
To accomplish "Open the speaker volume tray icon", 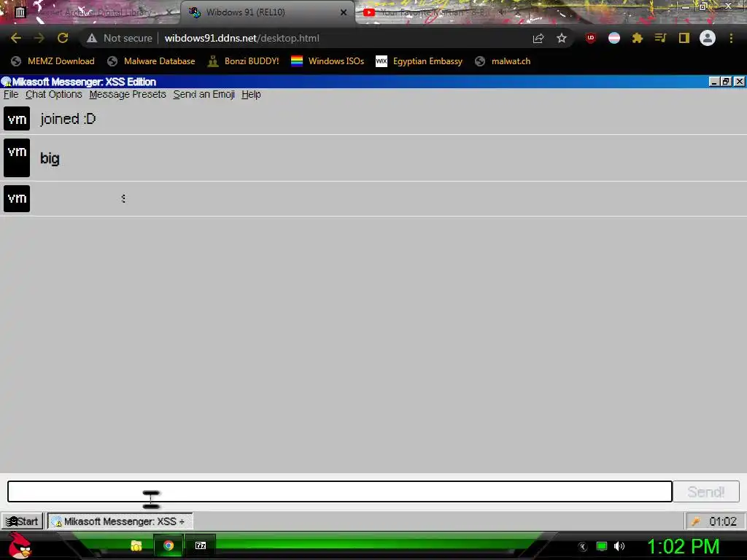I will (x=619, y=546).
